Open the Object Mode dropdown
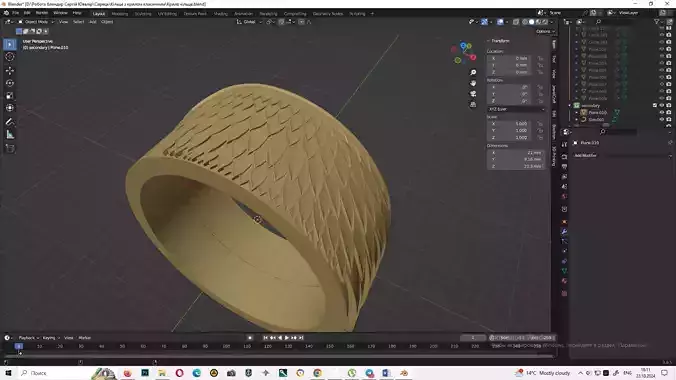The width and height of the screenshot is (676, 380). tap(36, 22)
